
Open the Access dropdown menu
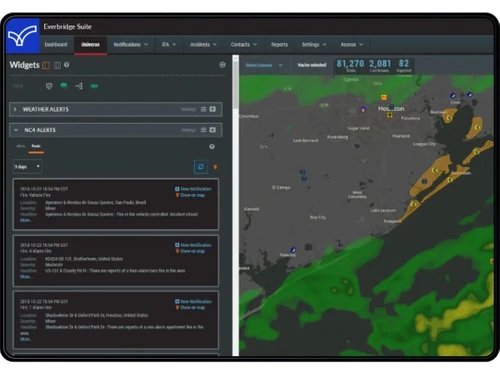tap(352, 44)
